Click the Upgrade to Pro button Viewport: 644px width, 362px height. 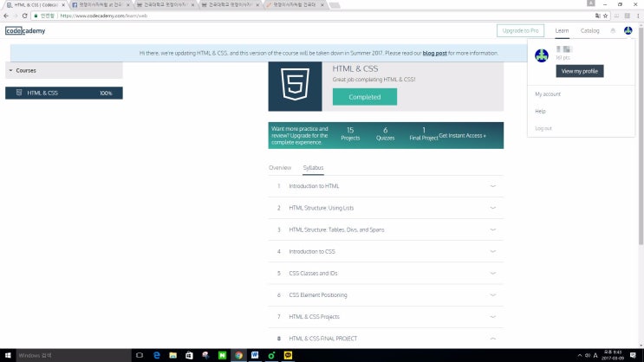[x=521, y=31]
